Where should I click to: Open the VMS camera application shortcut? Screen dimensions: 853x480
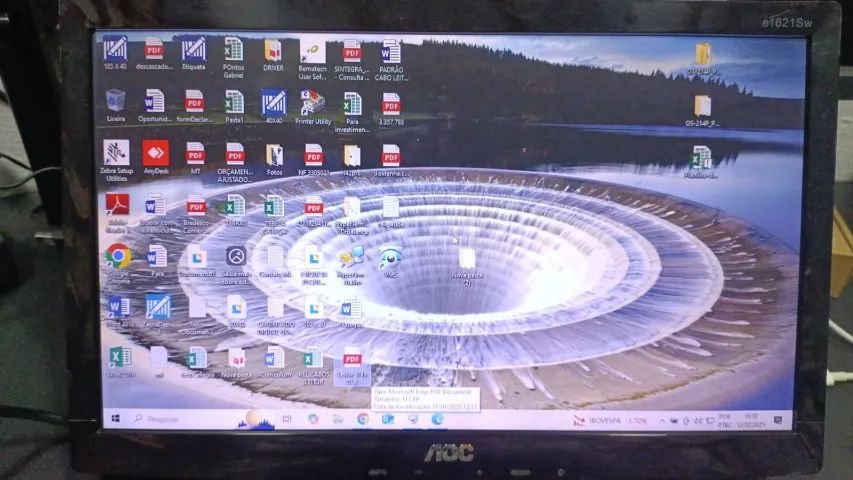coord(390,262)
